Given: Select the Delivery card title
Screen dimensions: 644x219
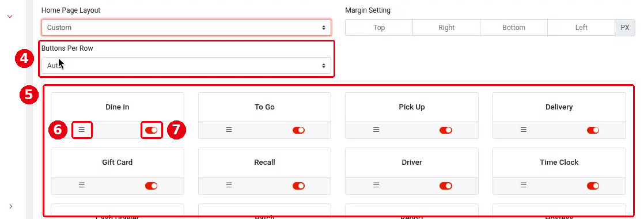Looking at the screenshot, I should [x=559, y=107].
